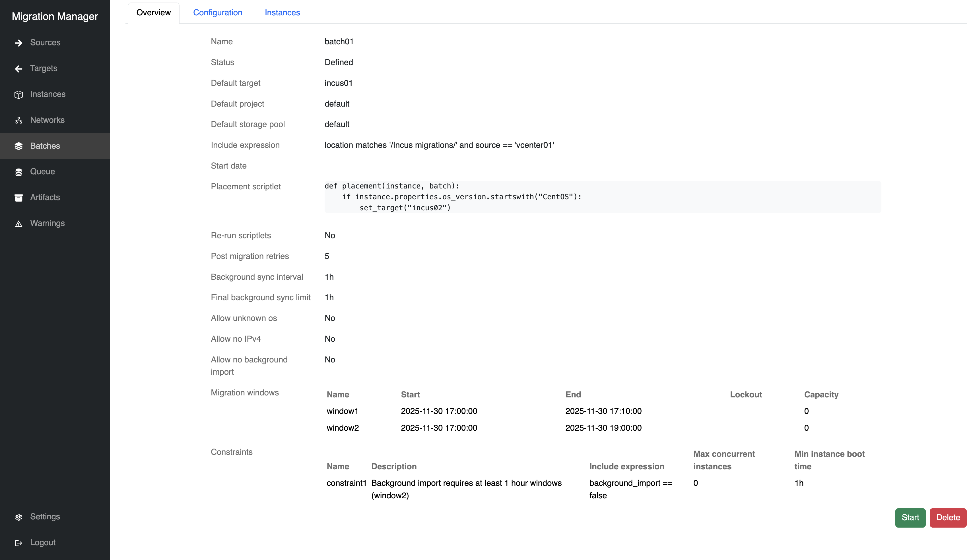Click the Migration Manager title
The width and height of the screenshot is (973, 560).
[x=55, y=16]
